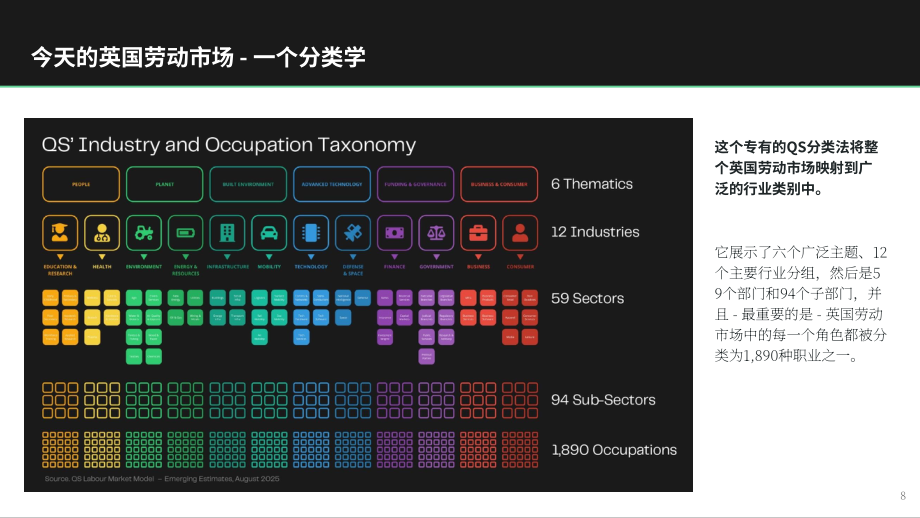Click the 'Wood & Paper' sector tile
The image size is (920, 518).
[154, 337]
